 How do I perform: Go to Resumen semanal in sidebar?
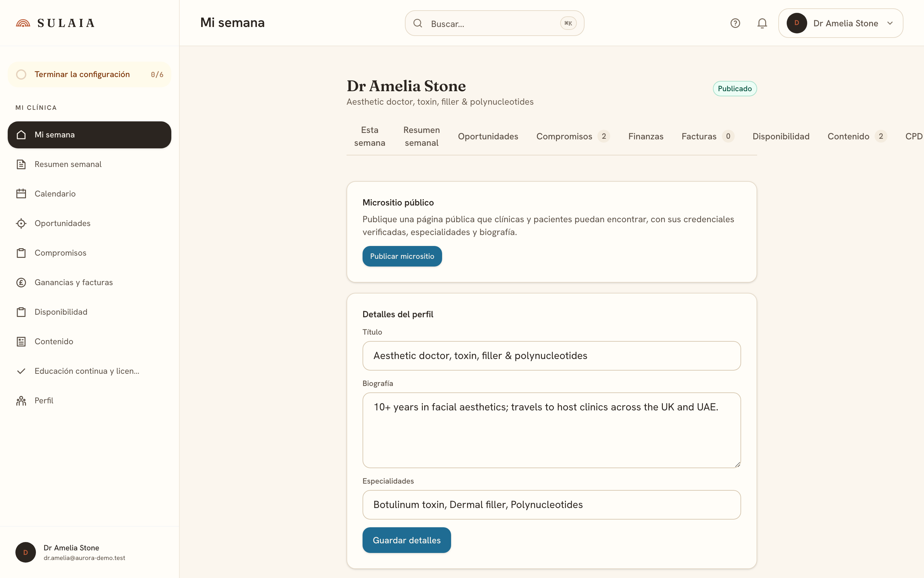coord(89,164)
